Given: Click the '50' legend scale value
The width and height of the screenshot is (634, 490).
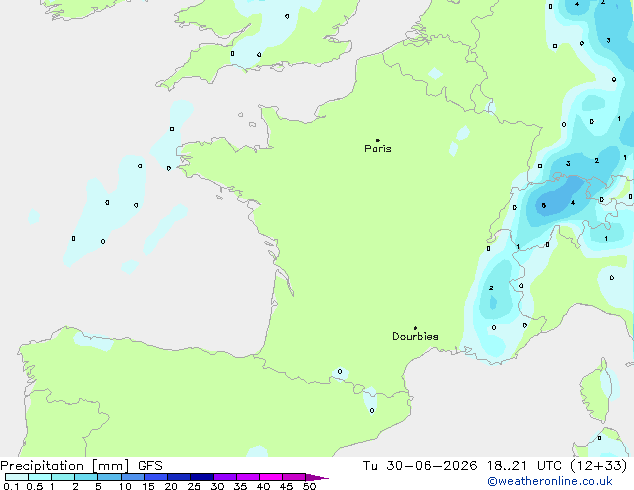Looking at the screenshot, I should point(309,486).
